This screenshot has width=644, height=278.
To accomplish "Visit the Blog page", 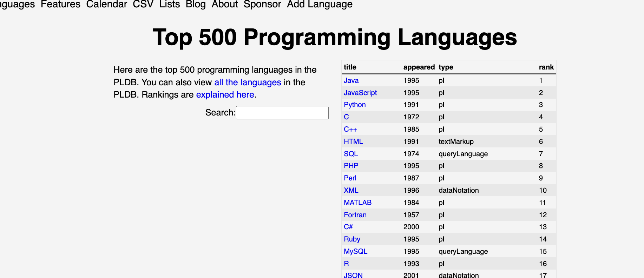I will pos(196,4).
